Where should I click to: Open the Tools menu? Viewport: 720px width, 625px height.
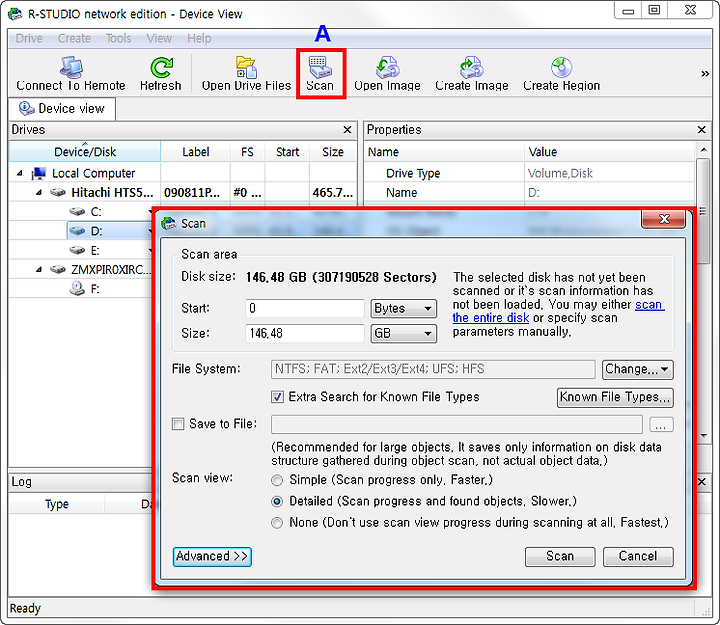(x=118, y=38)
